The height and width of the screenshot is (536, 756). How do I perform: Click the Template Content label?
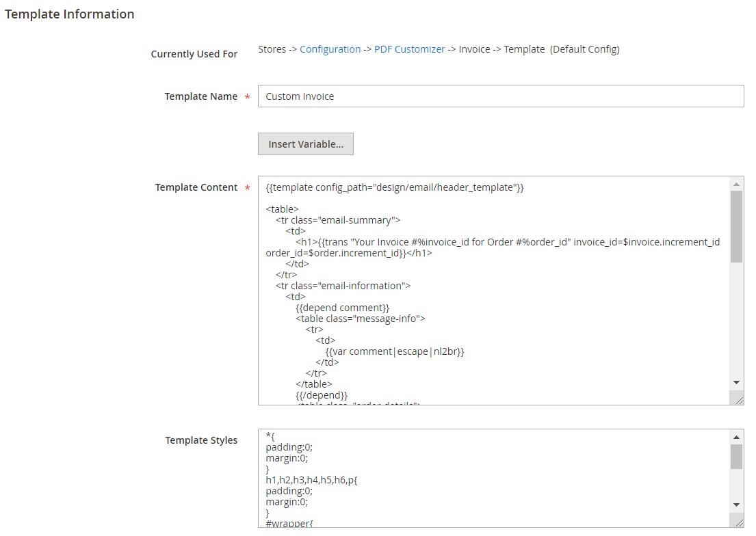pos(196,187)
